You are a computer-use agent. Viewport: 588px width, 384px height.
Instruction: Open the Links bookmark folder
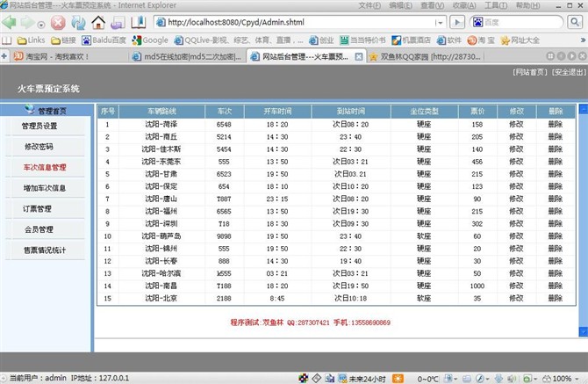point(31,40)
